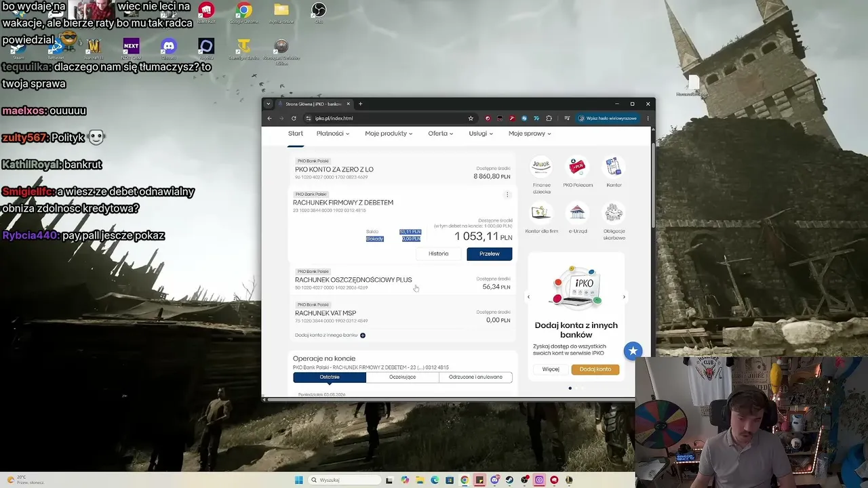Reload the iPKO page
This screenshot has height=488, width=868.
click(294, 118)
